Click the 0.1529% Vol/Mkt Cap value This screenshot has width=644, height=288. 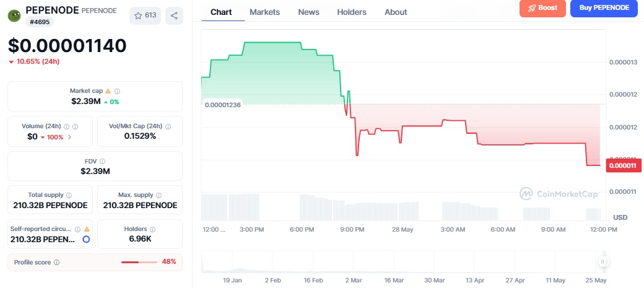pyautogui.click(x=140, y=136)
